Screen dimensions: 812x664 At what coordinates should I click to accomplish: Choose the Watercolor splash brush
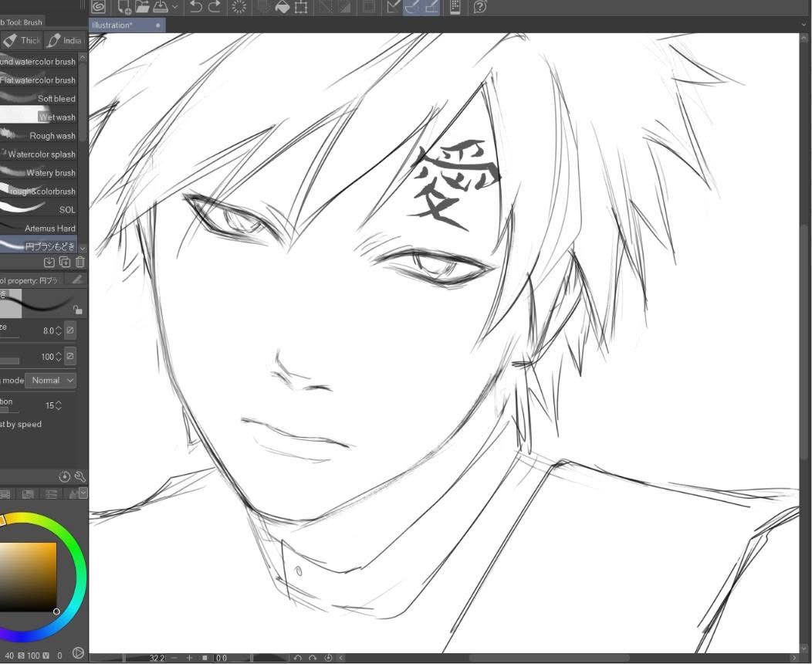click(x=39, y=154)
